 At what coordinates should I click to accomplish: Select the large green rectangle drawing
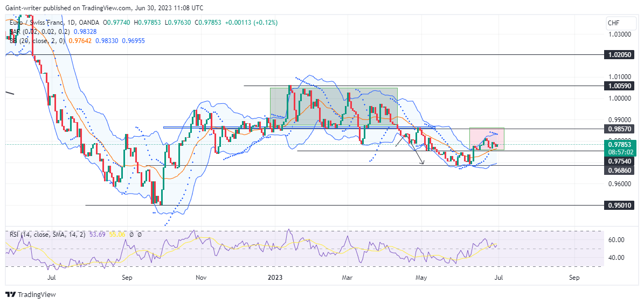tap(334, 106)
